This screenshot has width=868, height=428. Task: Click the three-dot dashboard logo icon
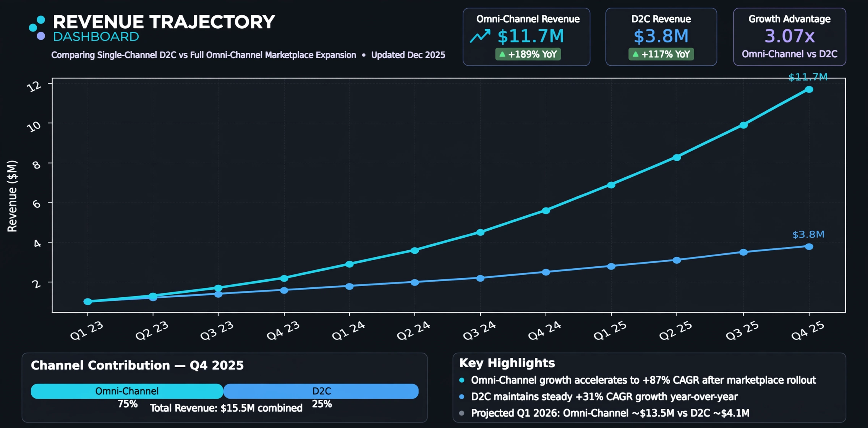pyautogui.click(x=37, y=28)
